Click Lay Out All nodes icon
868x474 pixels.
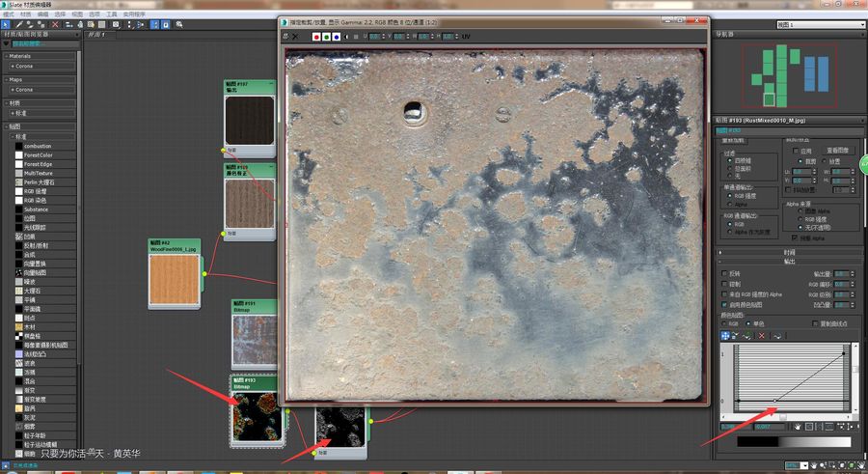129,24
